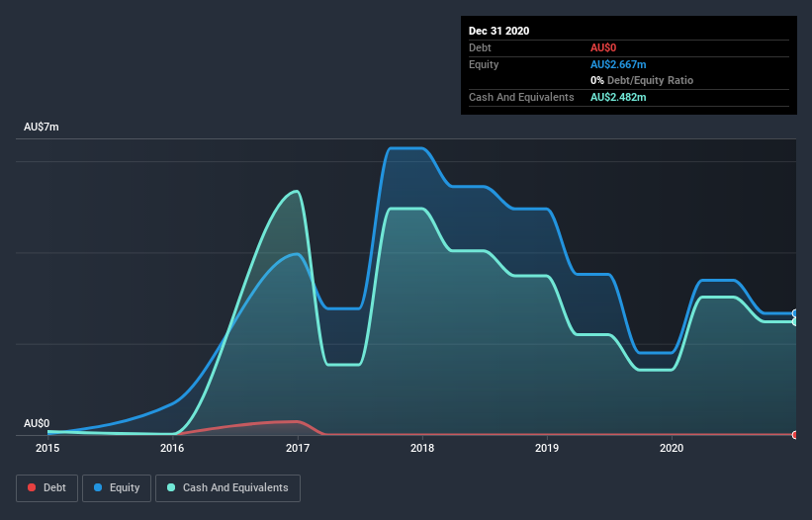Screen dimensions: 812x520
Task: Click the Dec 31 2020 tooltip heading
Action: pos(498,31)
